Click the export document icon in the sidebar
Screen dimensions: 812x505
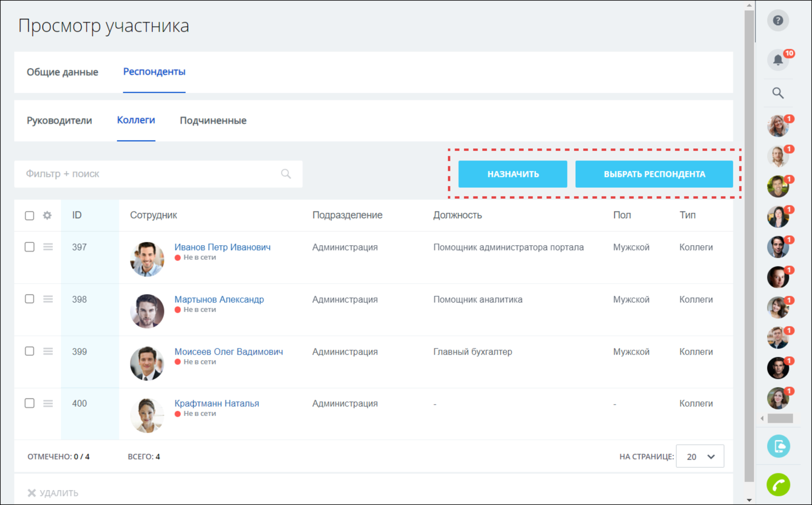(x=778, y=446)
